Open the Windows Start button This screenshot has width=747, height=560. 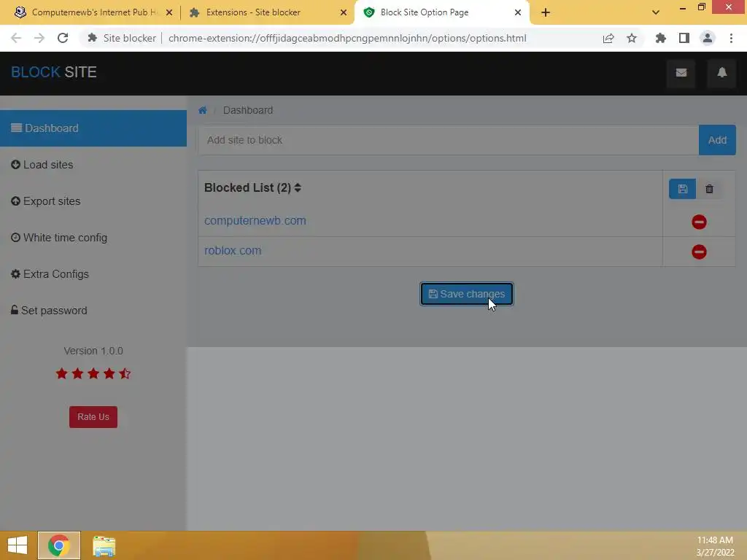pos(18,545)
